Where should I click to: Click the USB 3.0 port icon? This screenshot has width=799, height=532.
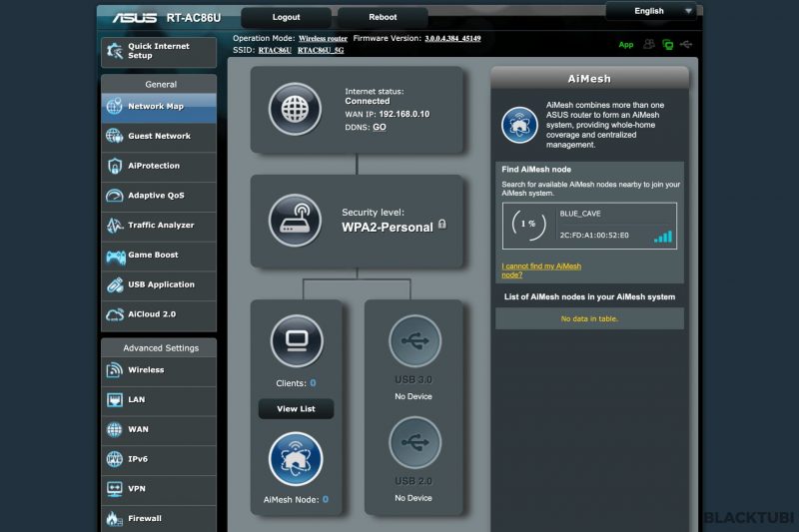(414, 340)
